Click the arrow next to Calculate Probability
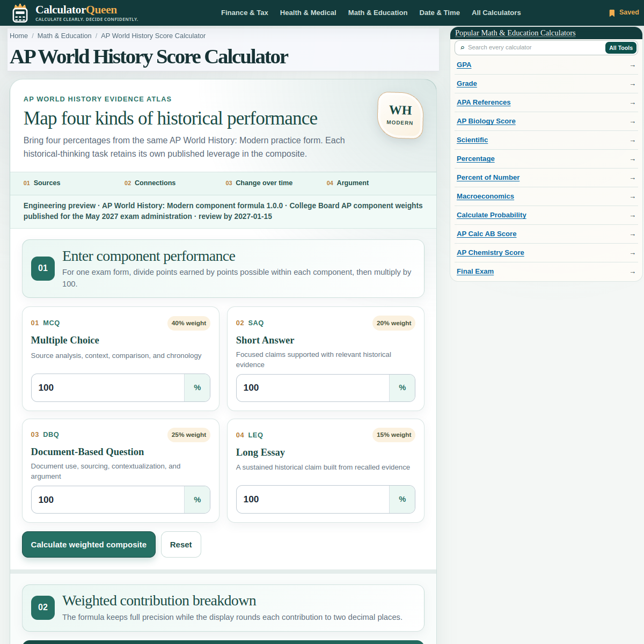The width and height of the screenshot is (644, 644). 632,216
